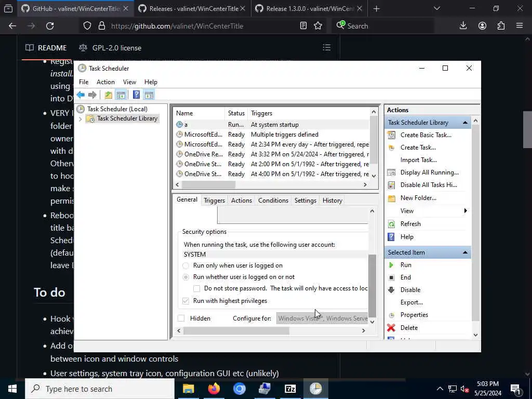Viewport: 532px width, 399px height.
Task: Switch to the Settings tab
Action: [x=305, y=201]
